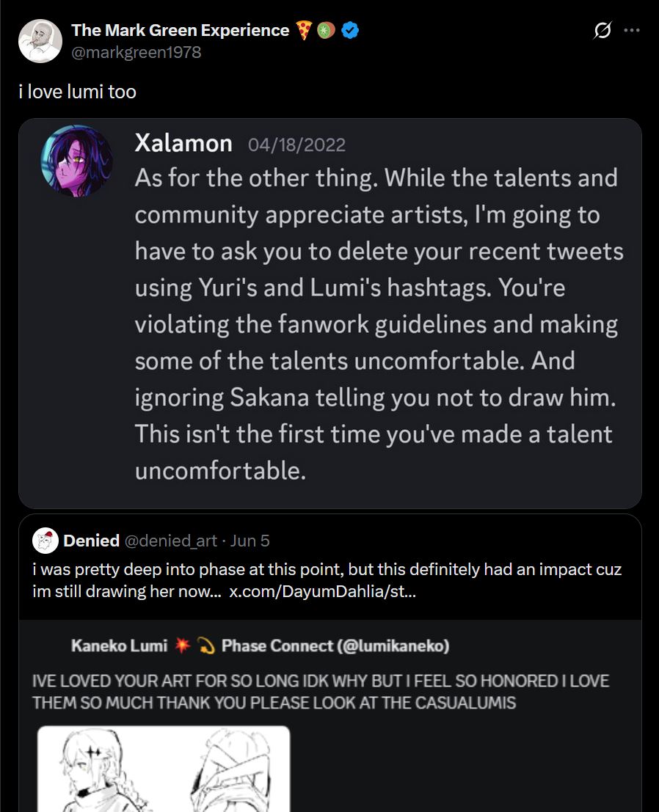The width and height of the screenshot is (659, 812).
Task: Open the Grok actions icon
Action: point(602,31)
